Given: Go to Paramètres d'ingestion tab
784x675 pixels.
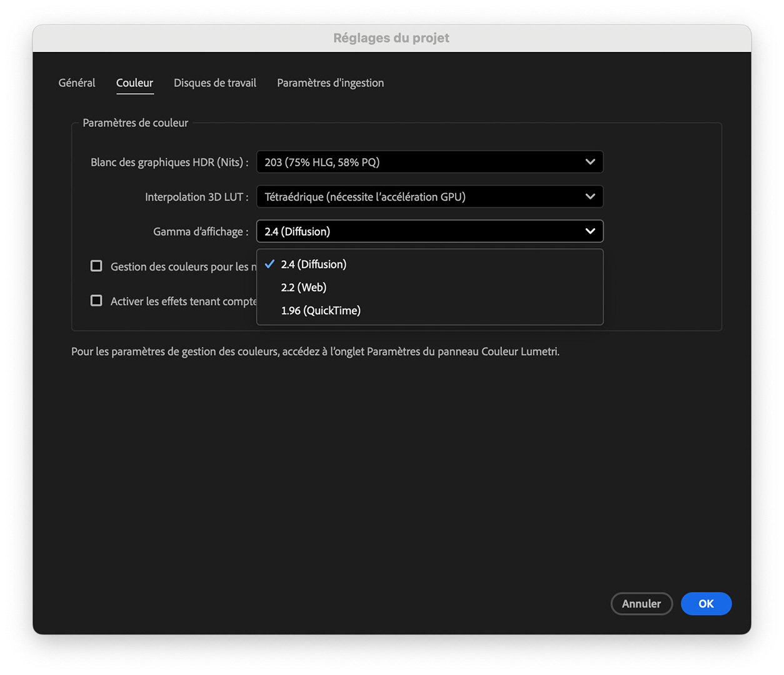Looking at the screenshot, I should click(x=330, y=83).
